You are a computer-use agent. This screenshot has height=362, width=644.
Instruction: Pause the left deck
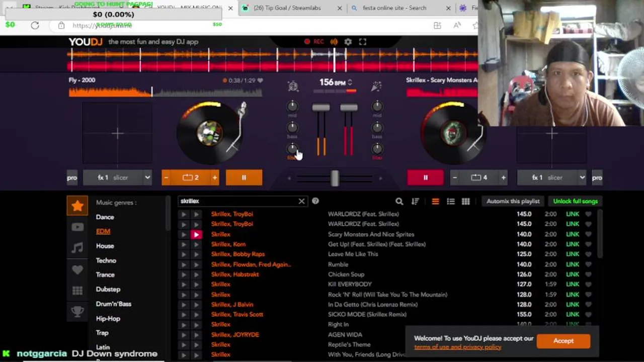244,177
